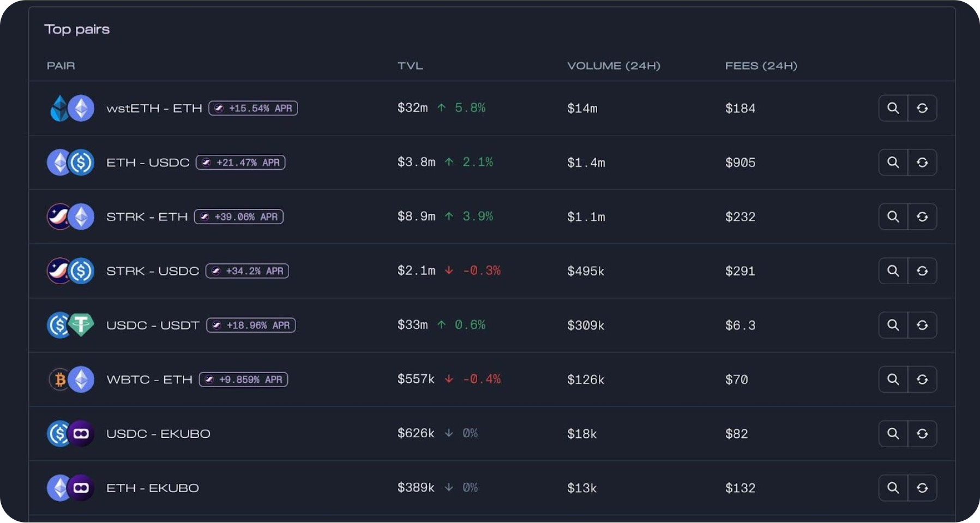Viewport: 980px width, 523px height.
Task: Click the magnifier icon for USDC - USDT pair
Action: click(893, 325)
